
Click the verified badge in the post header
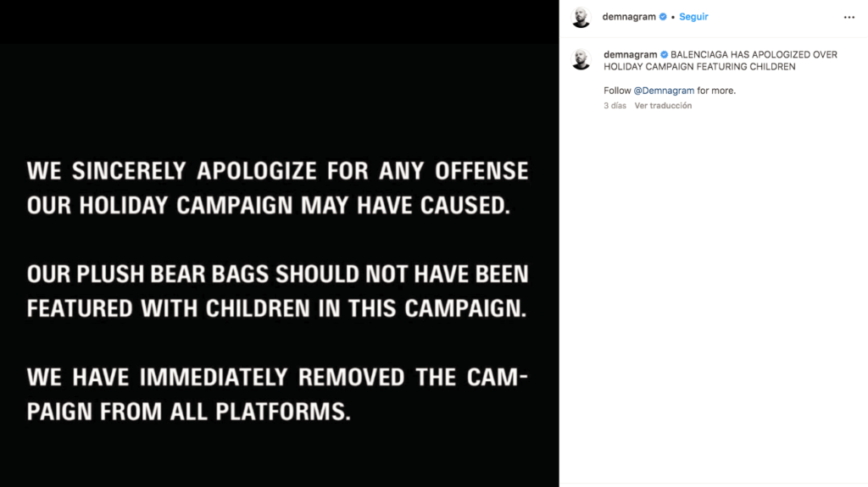pyautogui.click(x=663, y=17)
